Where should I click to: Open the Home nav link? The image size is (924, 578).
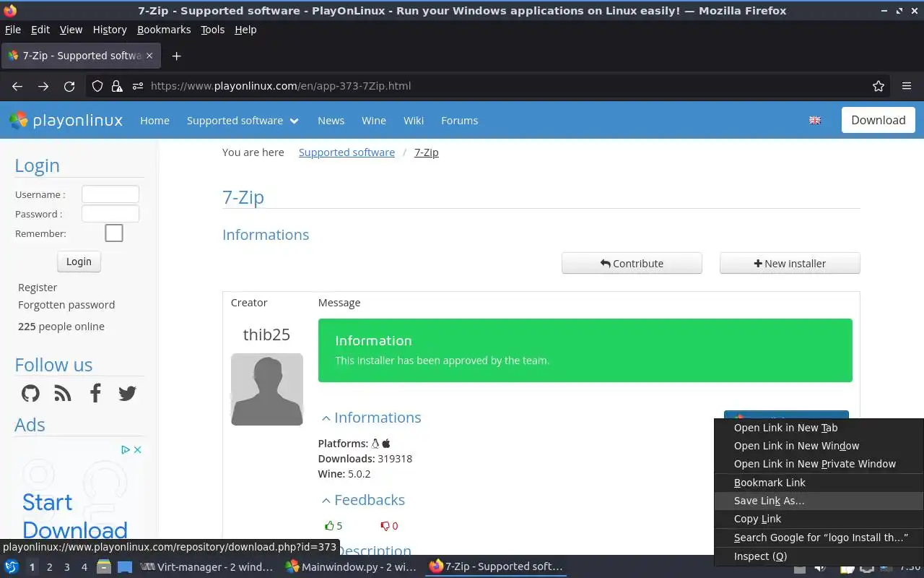coord(154,121)
